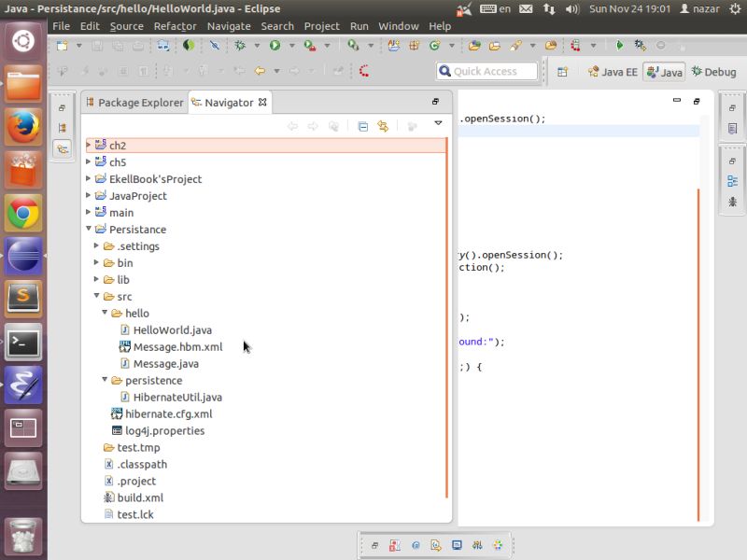The image size is (747, 560).
Task: Collapse all items in the Navigator view
Action: (364, 126)
